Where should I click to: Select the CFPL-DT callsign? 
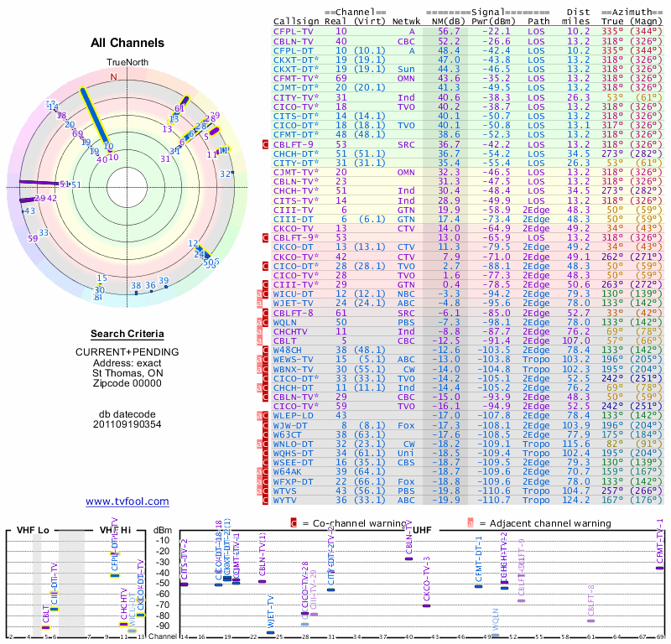point(293,50)
